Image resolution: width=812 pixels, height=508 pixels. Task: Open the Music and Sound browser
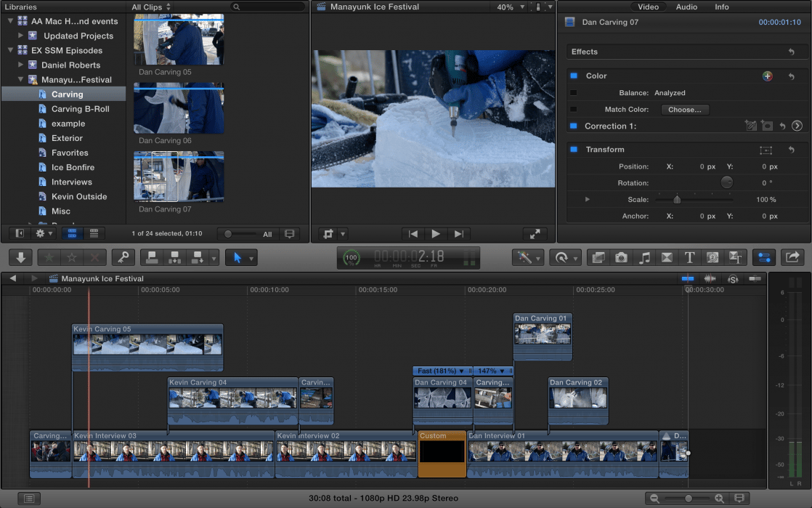(646, 257)
